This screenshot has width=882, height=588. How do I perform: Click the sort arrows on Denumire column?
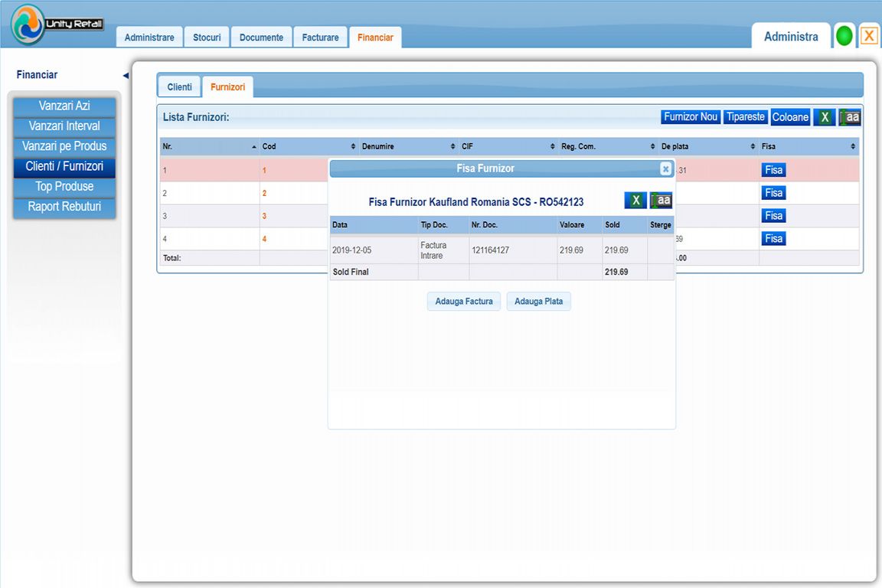pyautogui.click(x=452, y=146)
